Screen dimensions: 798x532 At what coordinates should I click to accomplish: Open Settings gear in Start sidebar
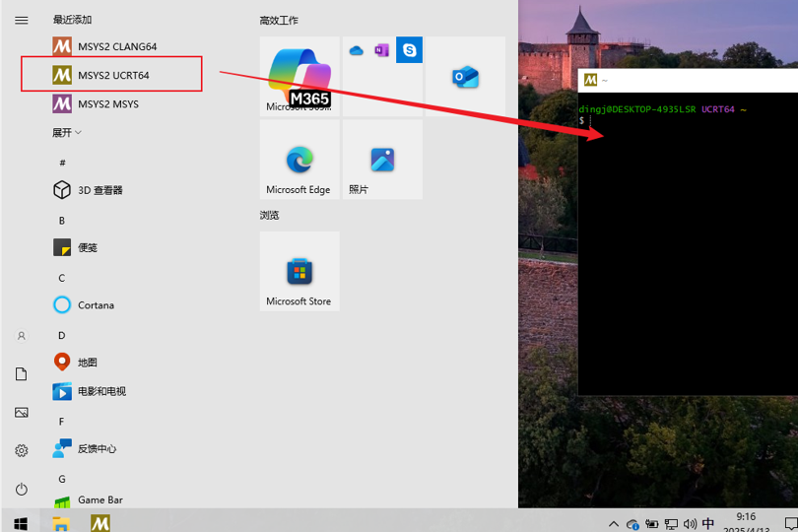tap(22, 450)
